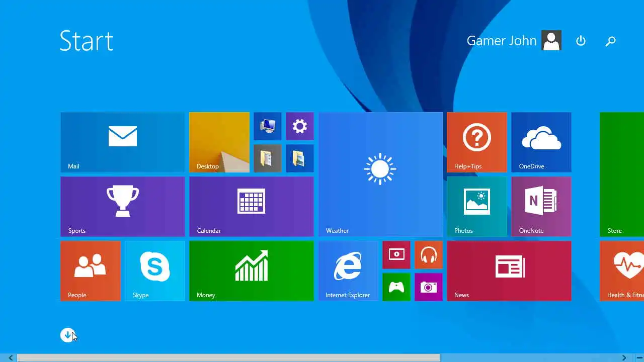
Task: Open the Camera small tile
Action: point(429,287)
